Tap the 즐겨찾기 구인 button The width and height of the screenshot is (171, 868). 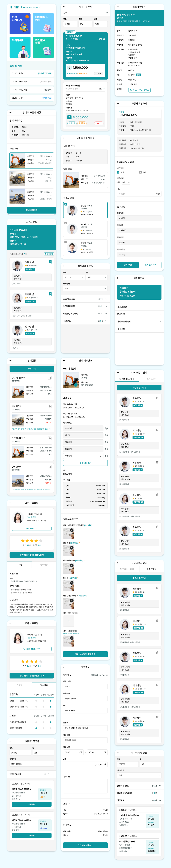[150, 265]
